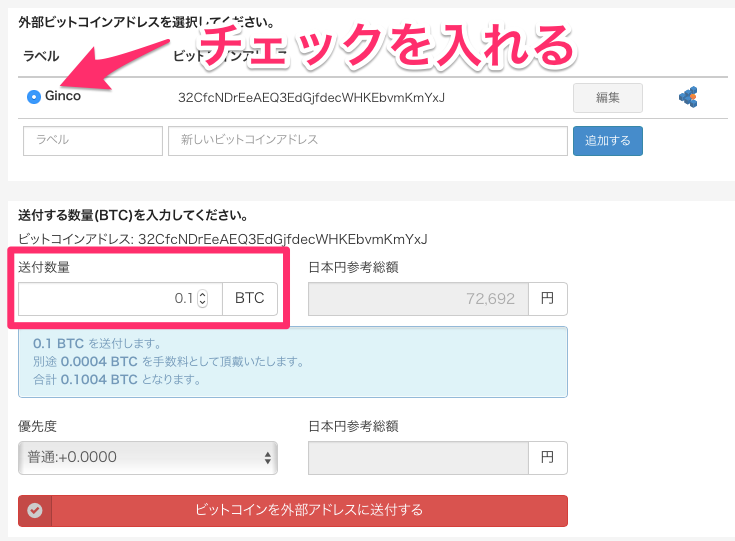Click the 編集 button for Ginco
Screen dimensions: 735x541
[x=607, y=98]
